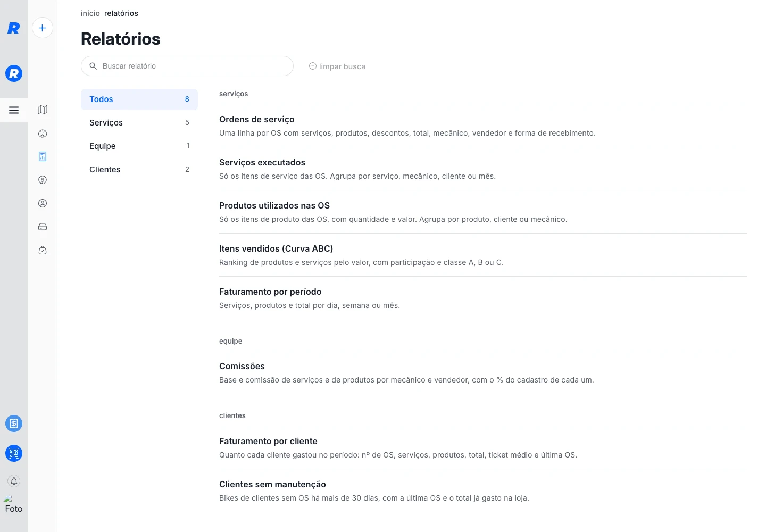Open the bag with checkmark icon
Viewport: 766px width, 532px height.
click(43, 250)
